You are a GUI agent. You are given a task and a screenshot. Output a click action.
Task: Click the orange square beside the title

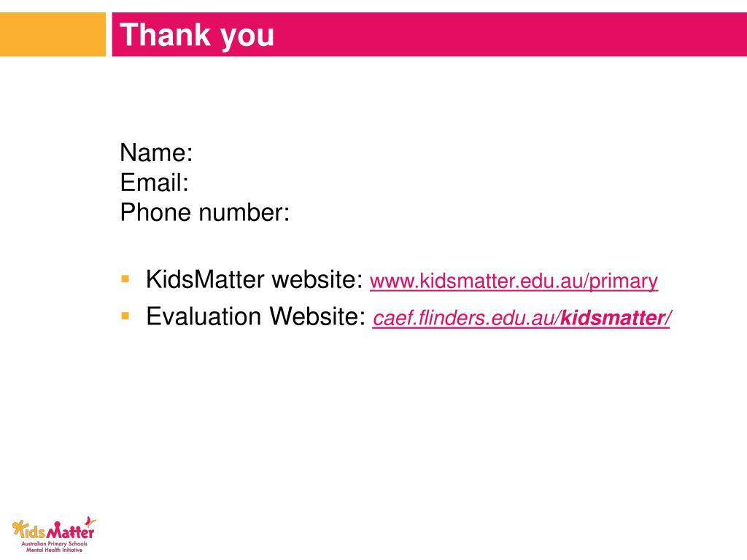click(x=53, y=34)
